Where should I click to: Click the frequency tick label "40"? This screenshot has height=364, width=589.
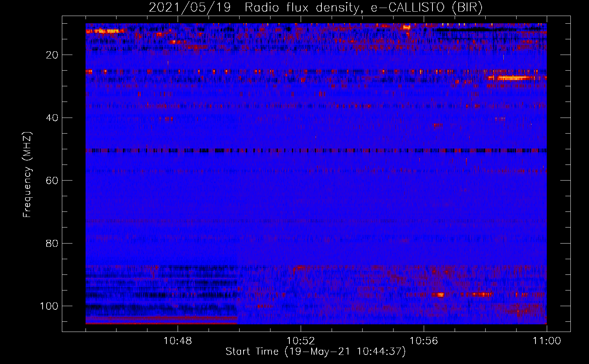pyautogui.click(x=52, y=118)
